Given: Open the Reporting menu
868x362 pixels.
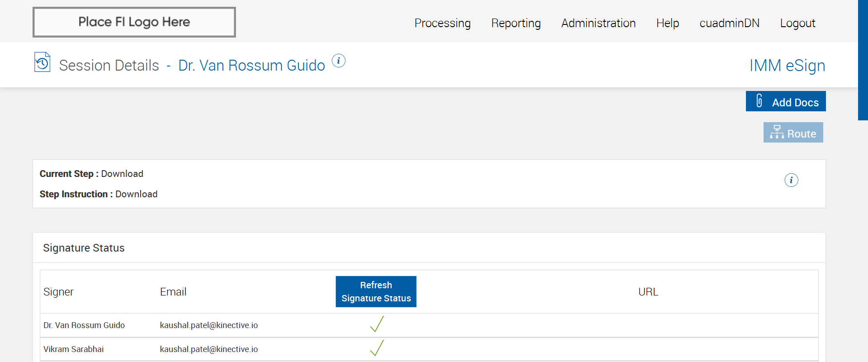Looking at the screenshot, I should 516,23.
